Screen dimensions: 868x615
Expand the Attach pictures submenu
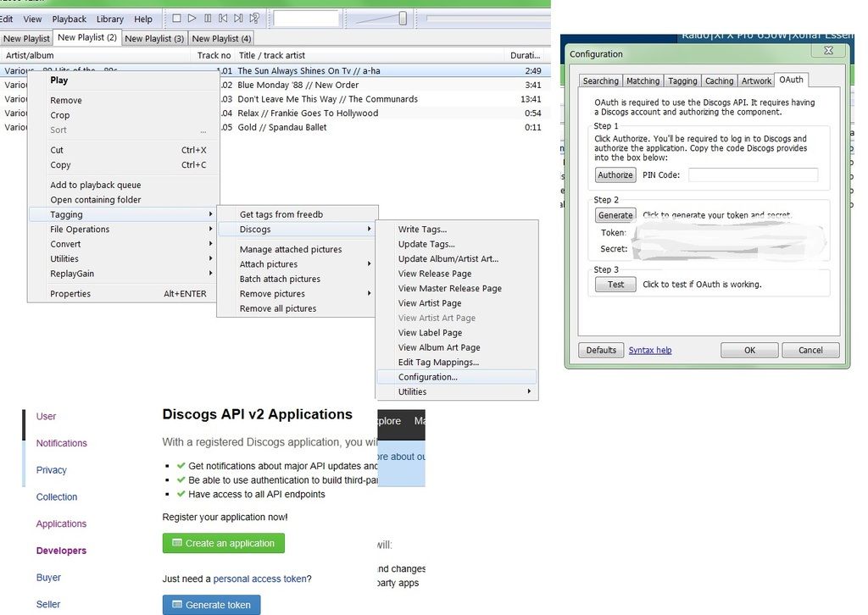click(298, 264)
